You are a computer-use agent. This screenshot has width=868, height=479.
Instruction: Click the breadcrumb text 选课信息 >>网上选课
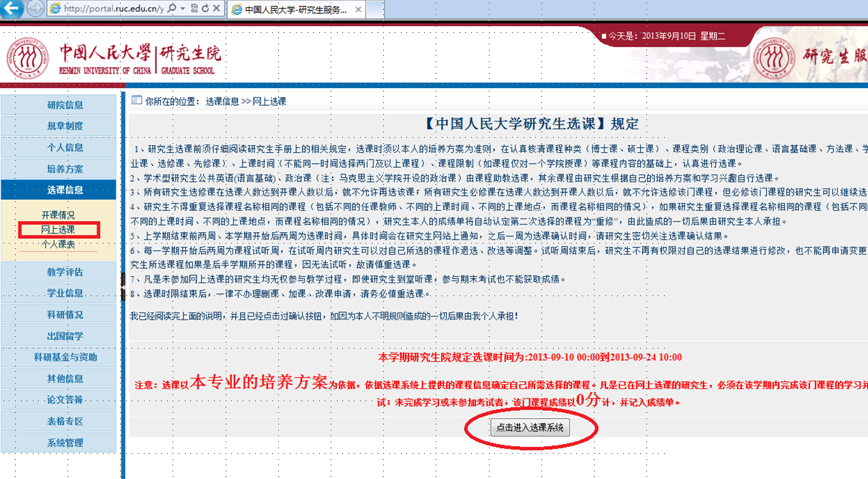pos(246,102)
